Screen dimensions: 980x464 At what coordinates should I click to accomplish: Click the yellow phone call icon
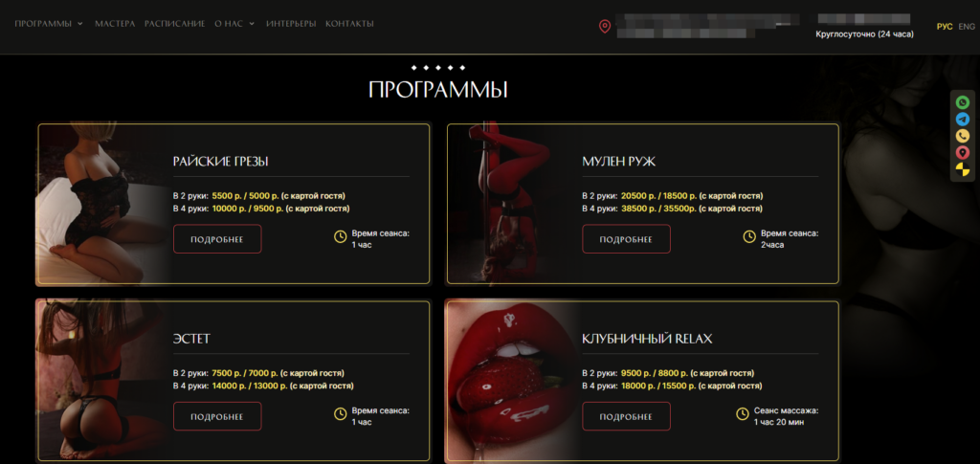coord(963,136)
